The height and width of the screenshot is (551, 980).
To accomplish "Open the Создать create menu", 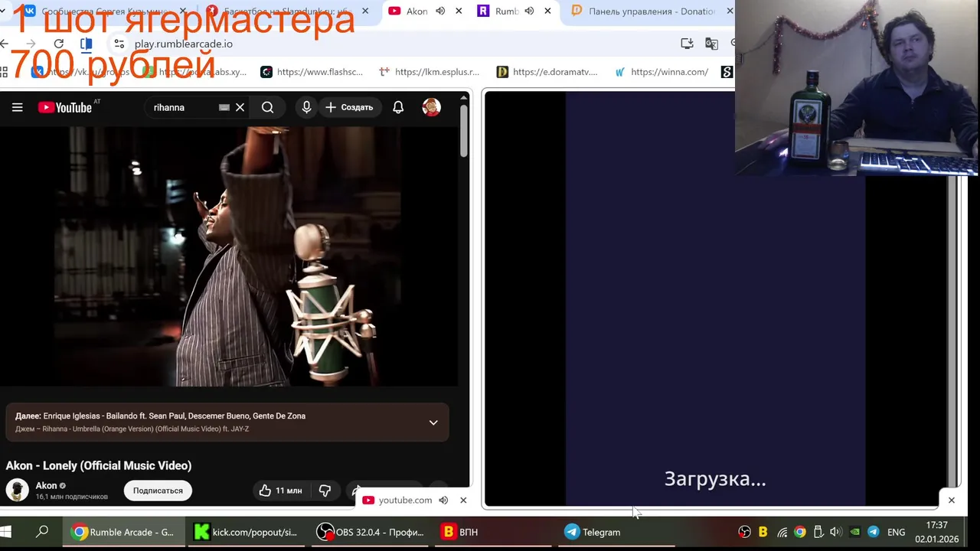I will [349, 107].
